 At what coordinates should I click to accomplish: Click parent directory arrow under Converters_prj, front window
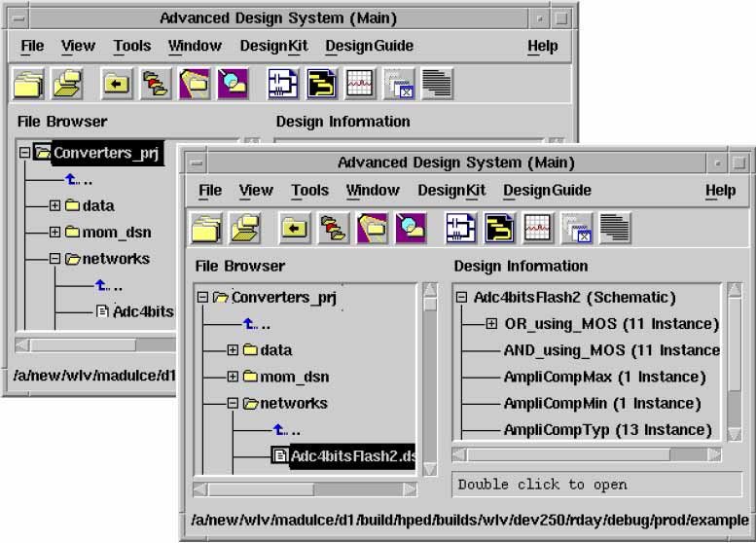(x=250, y=323)
